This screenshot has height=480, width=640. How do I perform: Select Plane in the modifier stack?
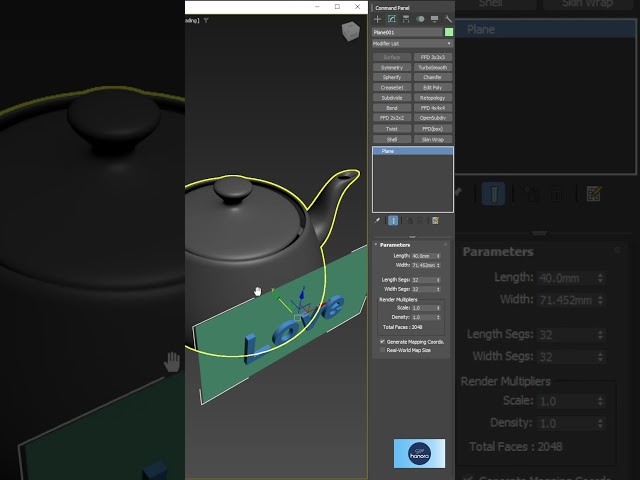(413, 151)
